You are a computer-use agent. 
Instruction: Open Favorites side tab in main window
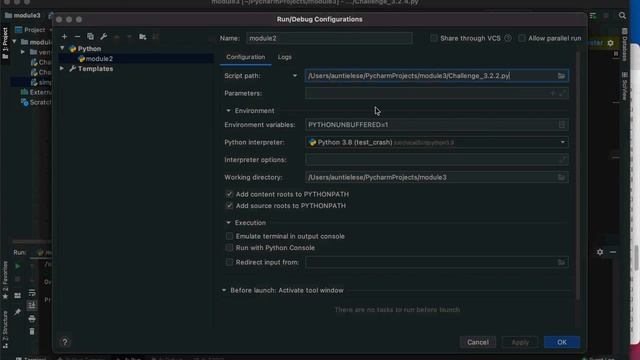pyautogui.click(x=5, y=281)
